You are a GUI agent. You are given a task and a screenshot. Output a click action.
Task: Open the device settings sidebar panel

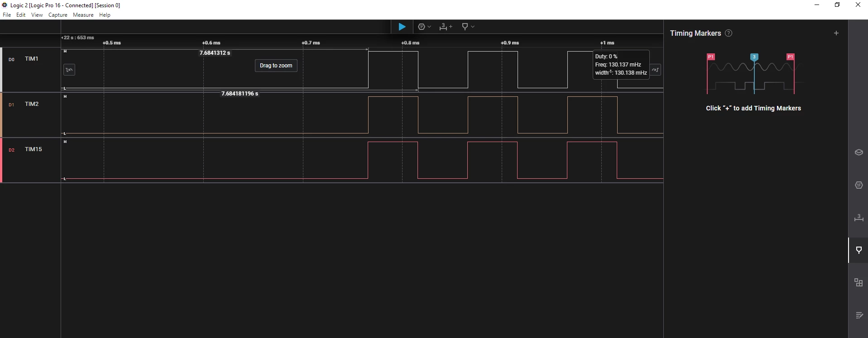[858, 152]
